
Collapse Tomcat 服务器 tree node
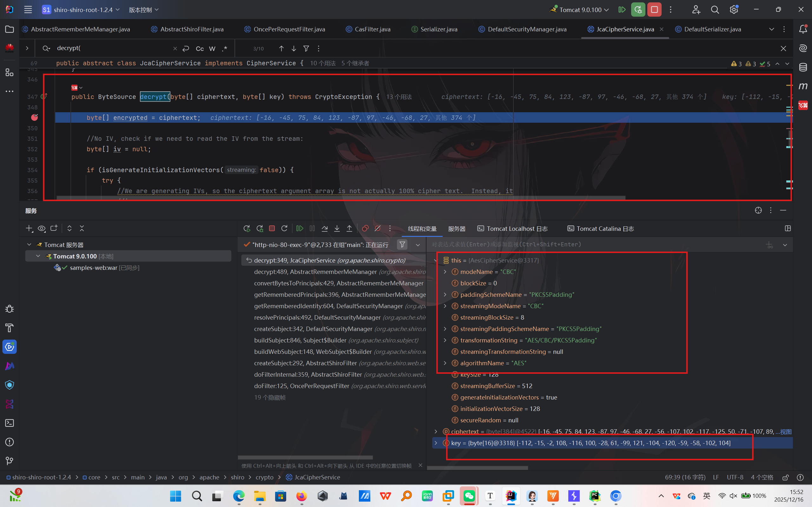click(x=29, y=245)
